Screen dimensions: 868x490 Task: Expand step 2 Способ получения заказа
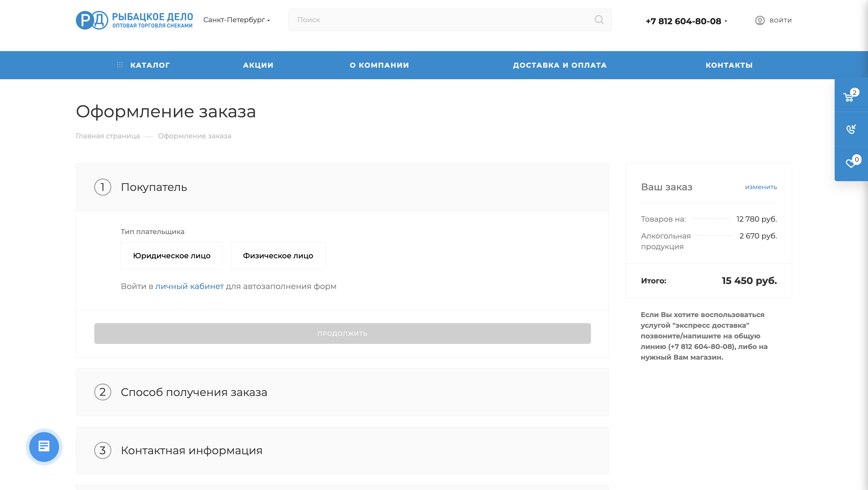[195, 392]
